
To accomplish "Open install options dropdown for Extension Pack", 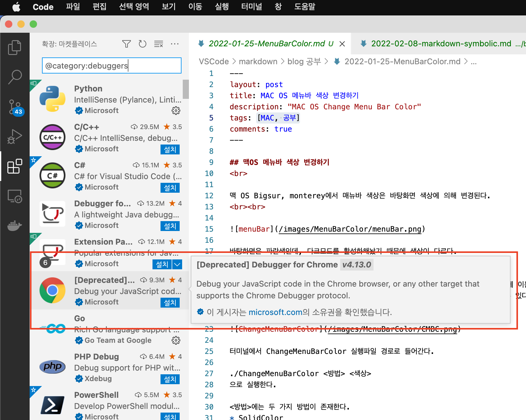I will (177, 264).
